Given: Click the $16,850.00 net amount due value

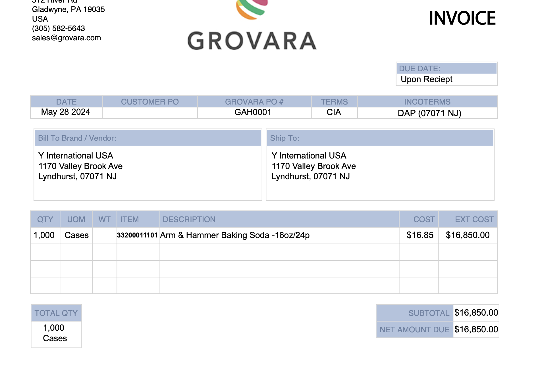Looking at the screenshot, I should [476, 330].
